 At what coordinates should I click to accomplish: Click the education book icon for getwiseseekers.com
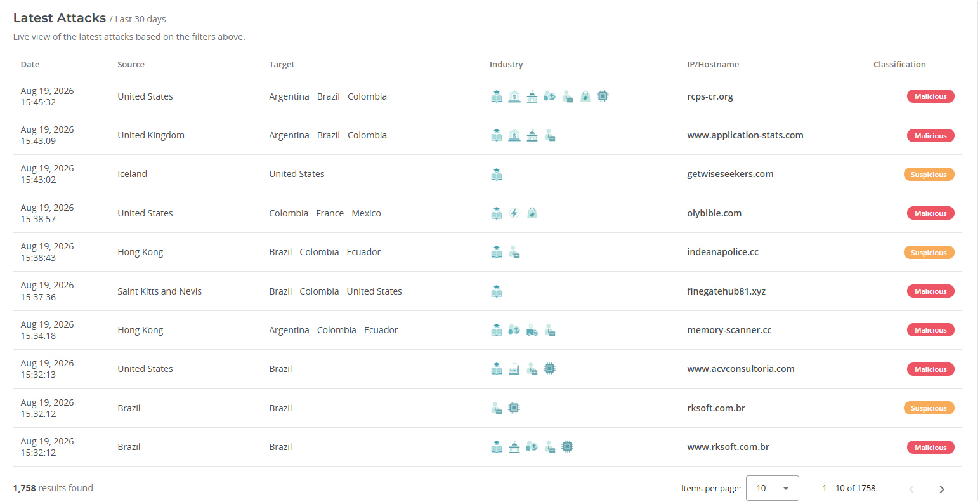click(497, 174)
